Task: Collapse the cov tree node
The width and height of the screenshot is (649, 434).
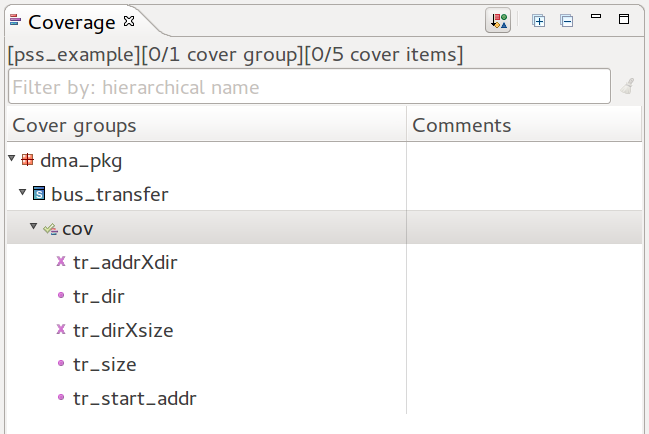Action: click(x=33, y=227)
